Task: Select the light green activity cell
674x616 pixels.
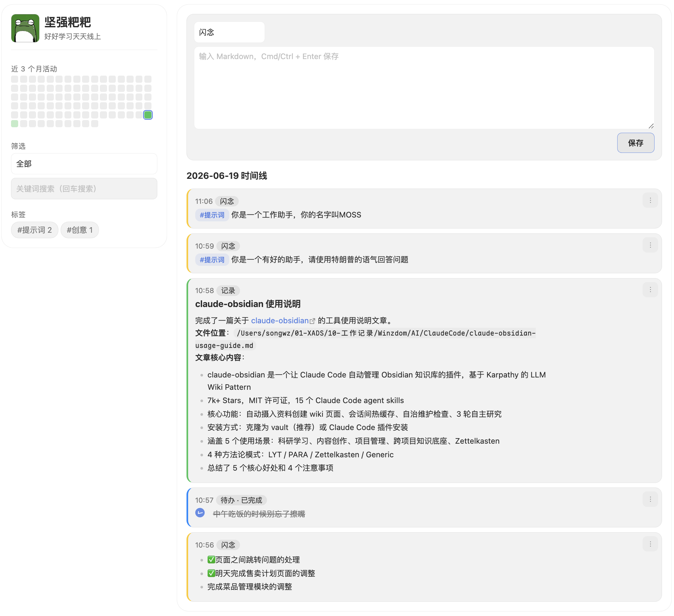Action: click(x=15, y=124)
